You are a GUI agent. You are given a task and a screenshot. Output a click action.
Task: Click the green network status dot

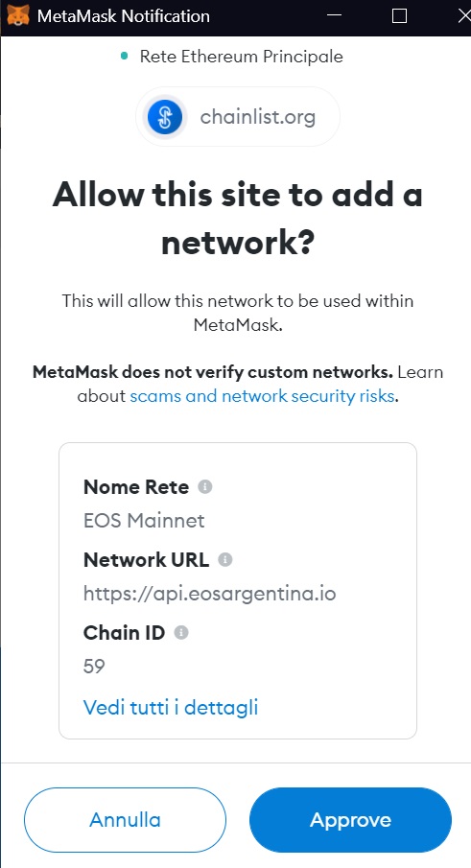point(125,56)
